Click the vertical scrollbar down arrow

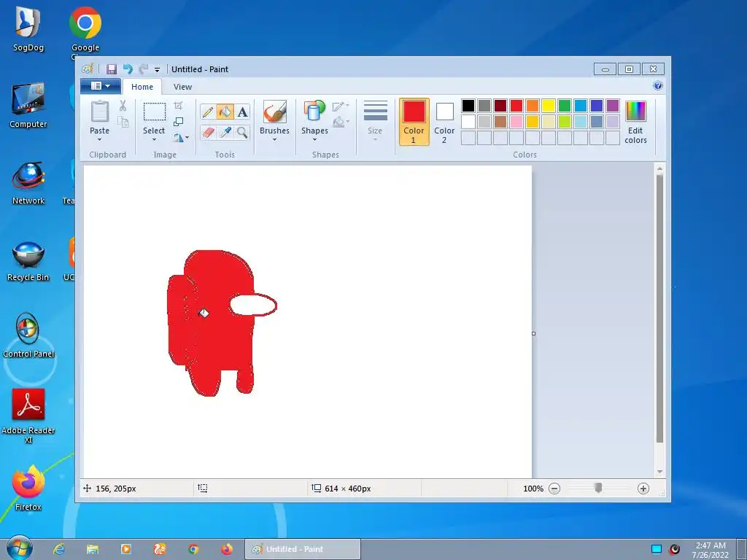pyautogui.click(x=659, y=472)
